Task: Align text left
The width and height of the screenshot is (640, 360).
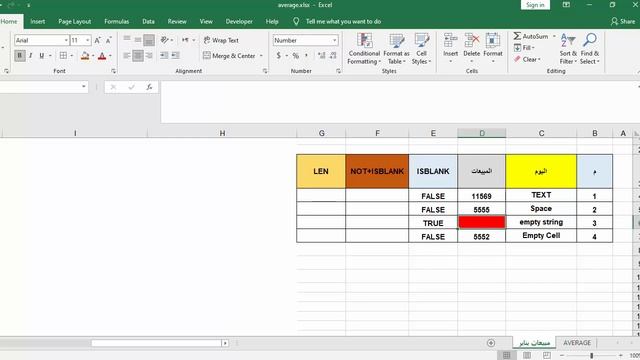Action: pos(127,56)
